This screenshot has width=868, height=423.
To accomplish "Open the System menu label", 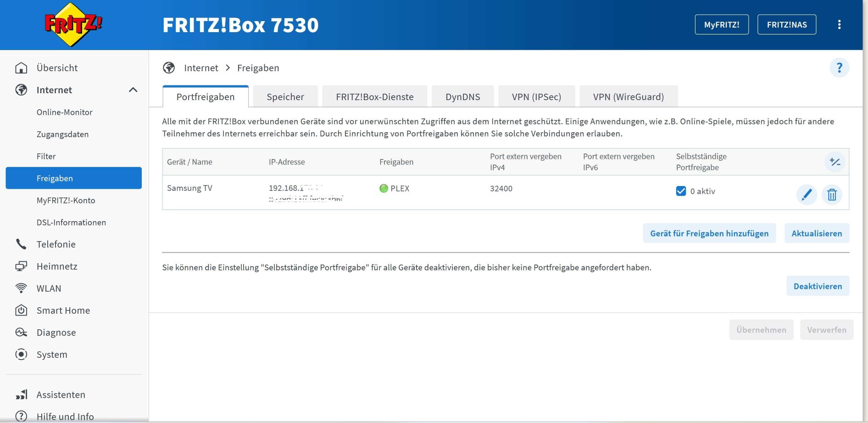I will tap(52, 355).
